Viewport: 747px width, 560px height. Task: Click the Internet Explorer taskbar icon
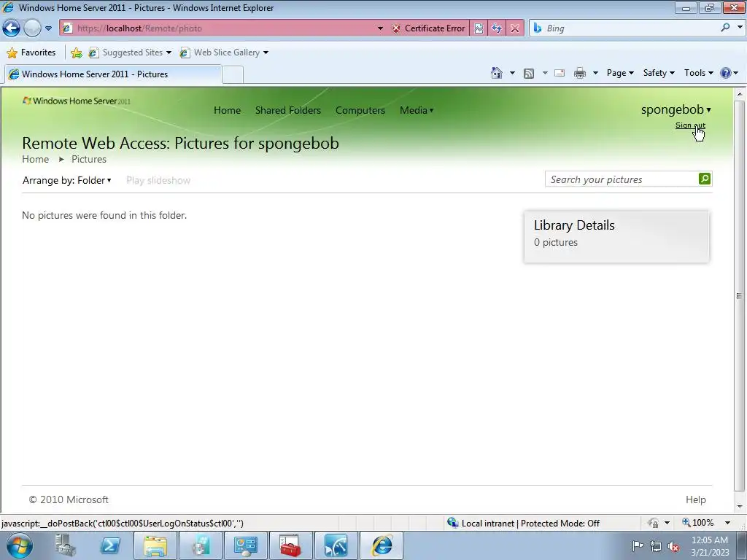point(381,545)
